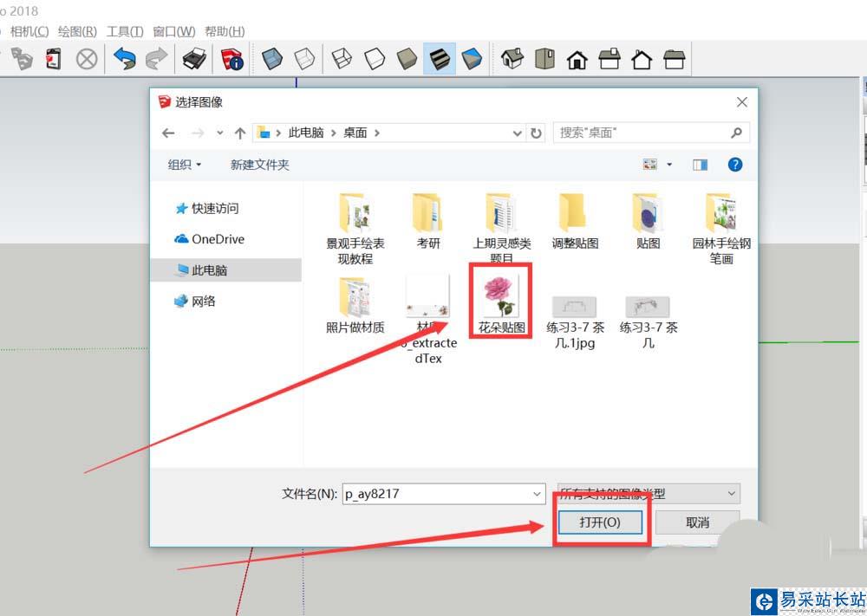This screenshot has width=867, height=616.
Task: Switch to Left view icon
Action: point(675,59)
